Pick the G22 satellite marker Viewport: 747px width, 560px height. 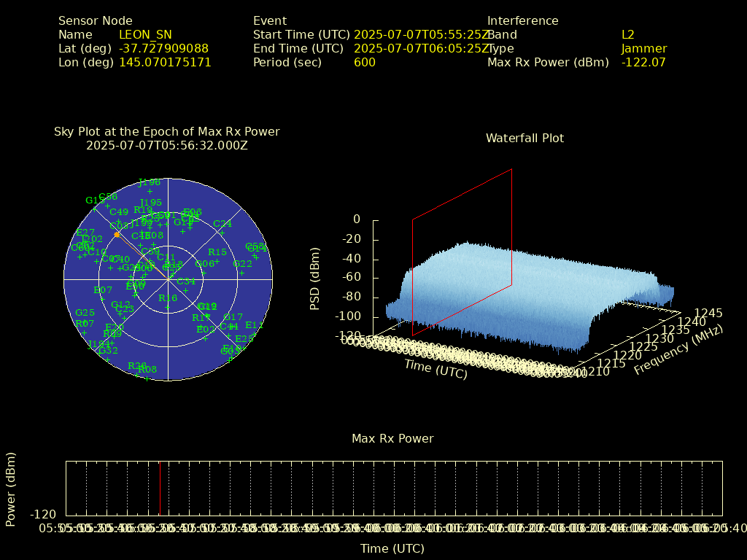242,273
